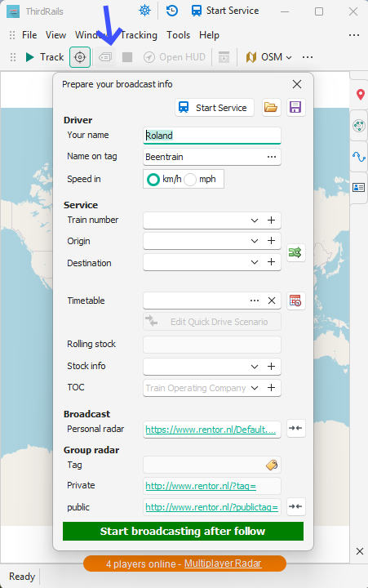
Task: Toggle the center-on-position target icon
Action: click(80, 57)
